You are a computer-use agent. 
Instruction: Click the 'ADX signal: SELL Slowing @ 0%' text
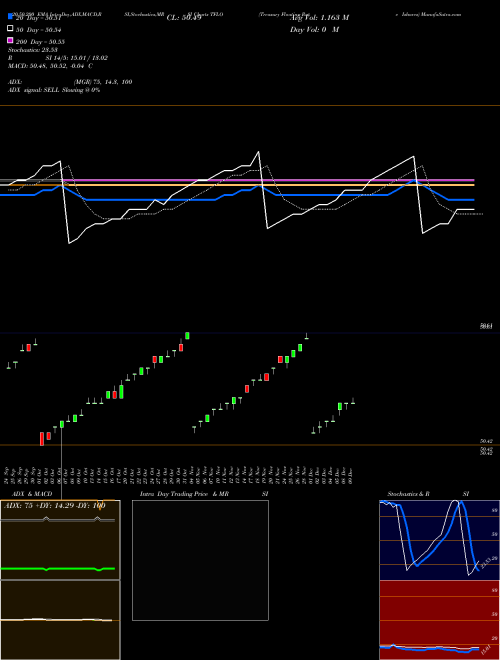(54, 90)
